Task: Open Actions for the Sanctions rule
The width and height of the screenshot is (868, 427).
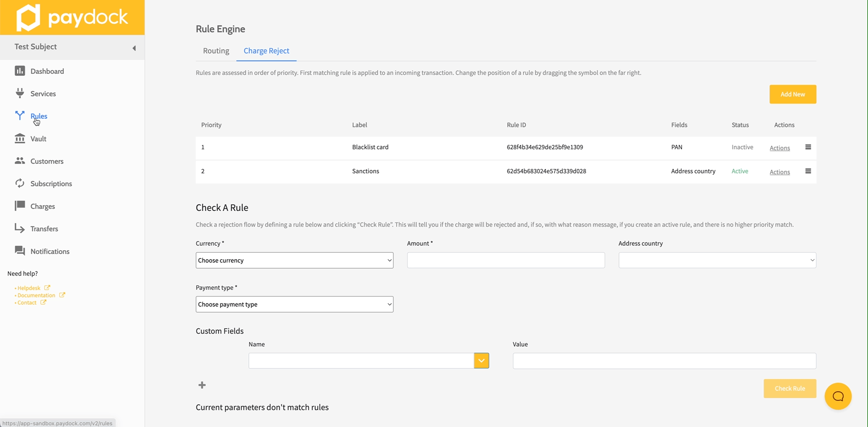Action: (780, 172)
